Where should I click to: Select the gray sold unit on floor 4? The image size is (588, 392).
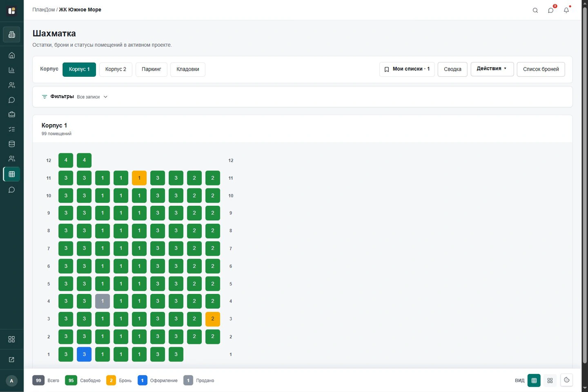102,301
